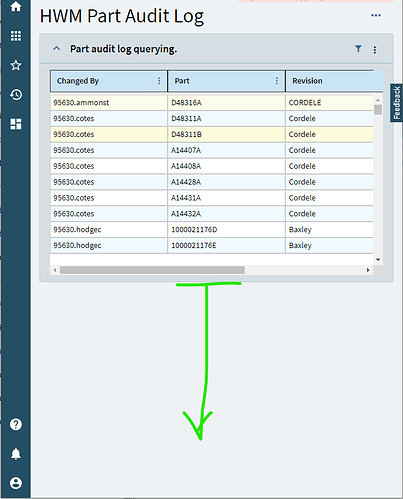403x499 pixels.
Task: Open recent history clock icon
Action: [x=16, y=95]
